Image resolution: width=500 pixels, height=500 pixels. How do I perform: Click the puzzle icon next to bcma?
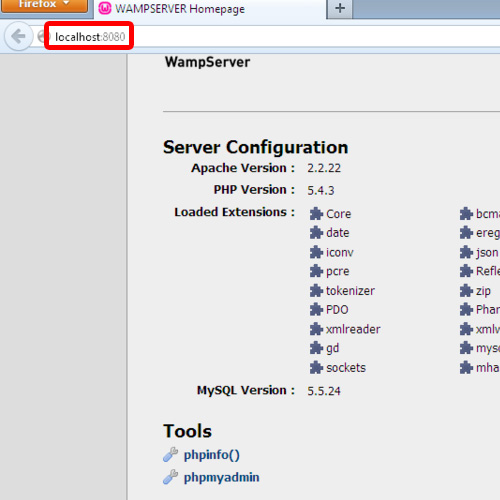466,214
